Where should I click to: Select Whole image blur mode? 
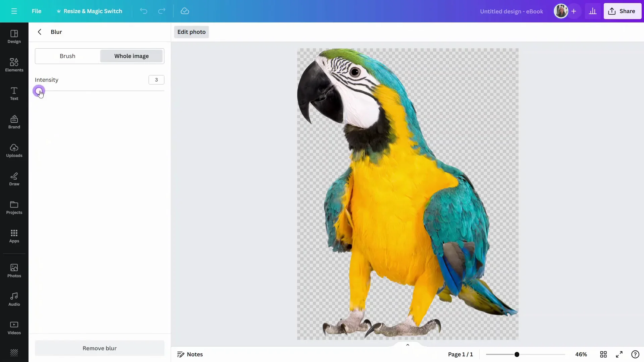[131, 56]
